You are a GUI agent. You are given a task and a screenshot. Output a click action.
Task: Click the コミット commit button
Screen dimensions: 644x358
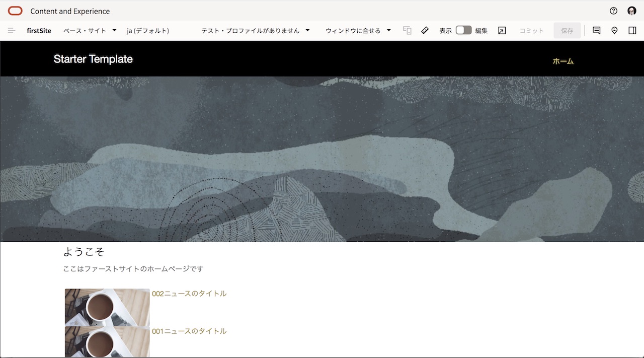click(531, 31)
